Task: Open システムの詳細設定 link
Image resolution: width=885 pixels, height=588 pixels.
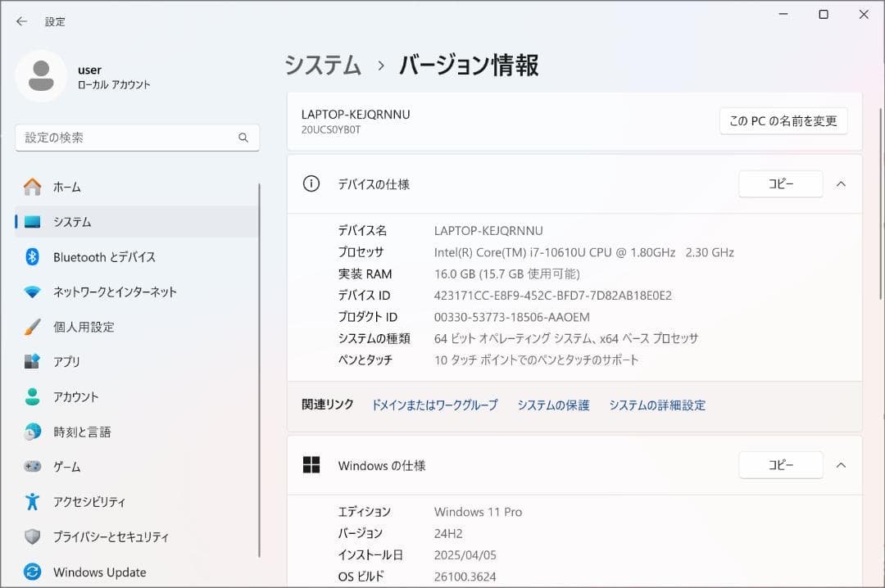Action: 657,405
